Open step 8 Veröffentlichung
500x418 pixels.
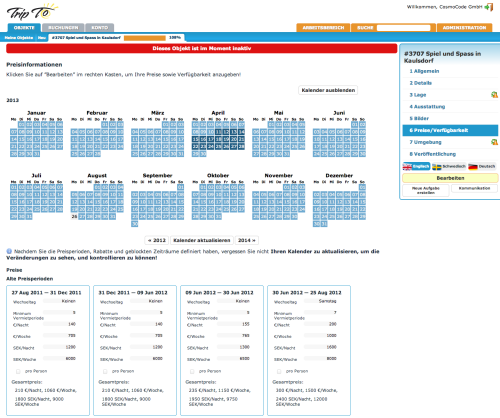[432, 154]
